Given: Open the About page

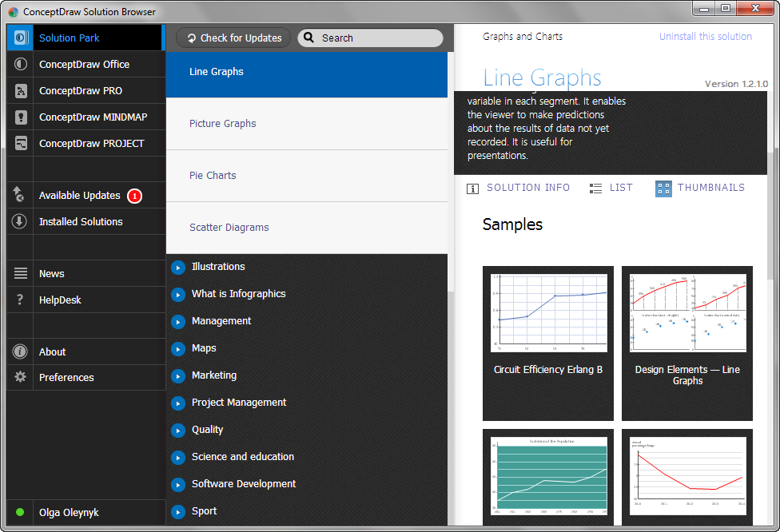Looking at the screenshot, I should (86, 351).
